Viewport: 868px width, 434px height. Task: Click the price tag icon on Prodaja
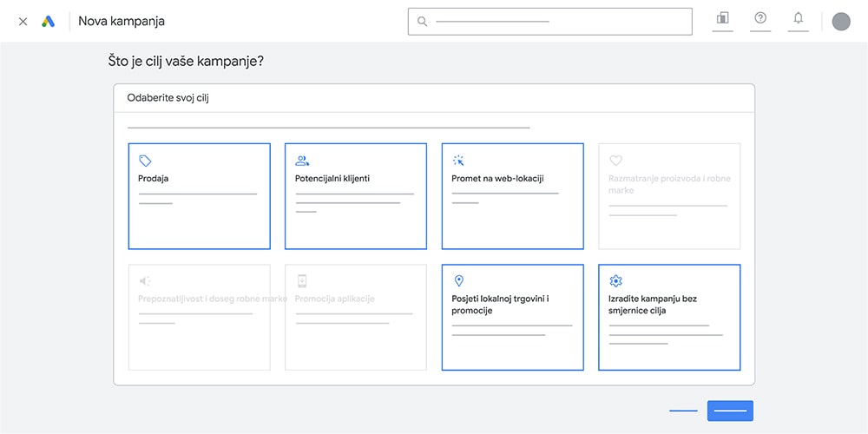(x=145, y=161)
